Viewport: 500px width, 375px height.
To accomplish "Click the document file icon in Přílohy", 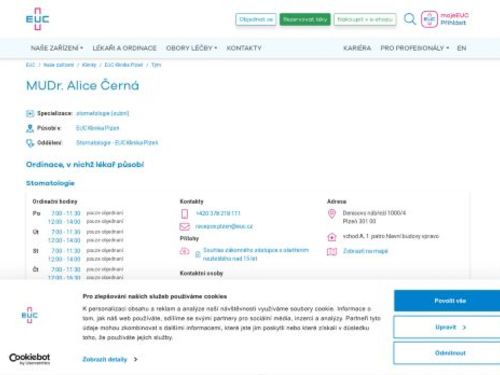I will 198,255.
